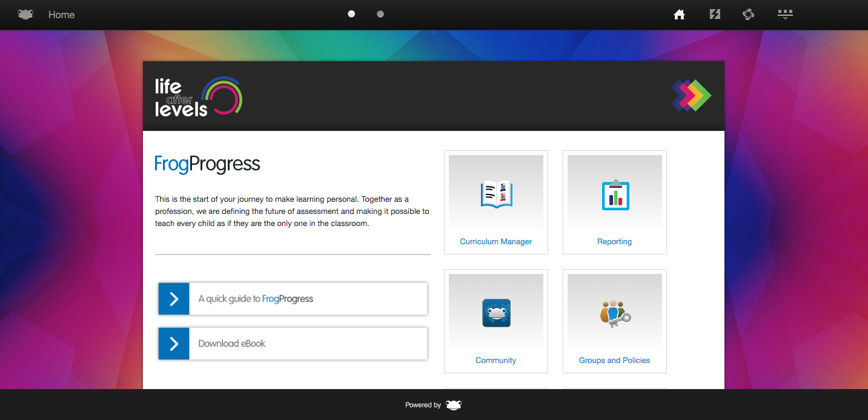The width and height of the screenshot is (868, 420).
Task: Click the Powered by frog logo in footer
Action: point(454,405)
